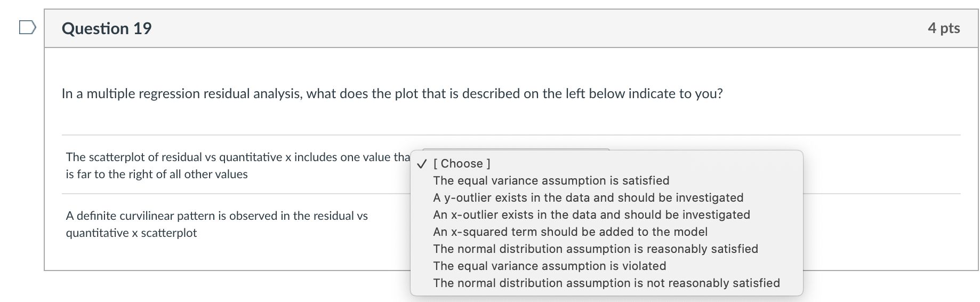
Task: Choose 'The equal variance assumption is satisfied'
Action: [x=551, y=181]
